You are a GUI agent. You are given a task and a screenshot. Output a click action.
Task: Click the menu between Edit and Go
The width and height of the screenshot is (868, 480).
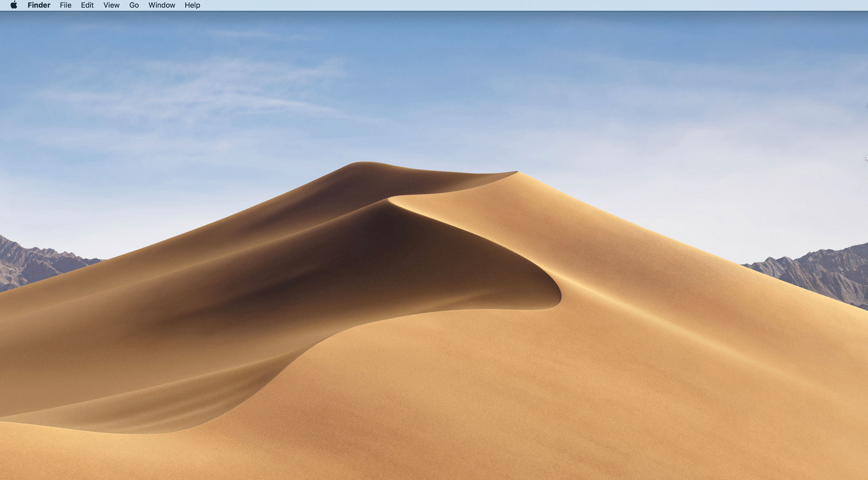(111, 5)
